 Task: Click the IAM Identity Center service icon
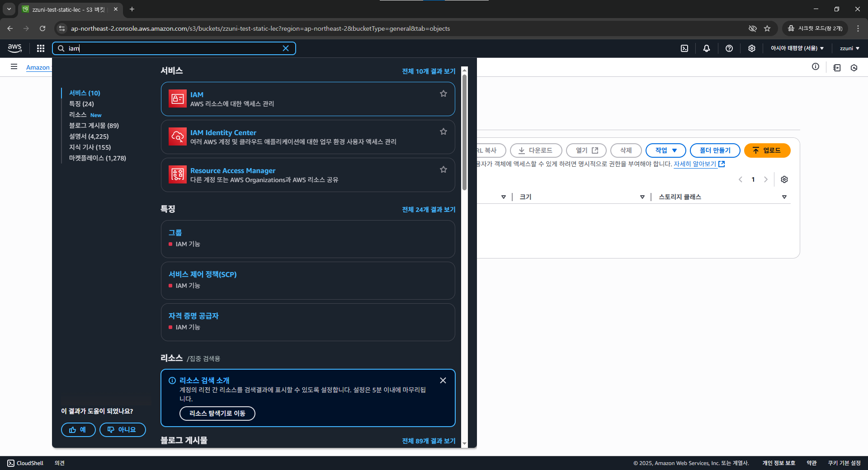pos(178,136)
